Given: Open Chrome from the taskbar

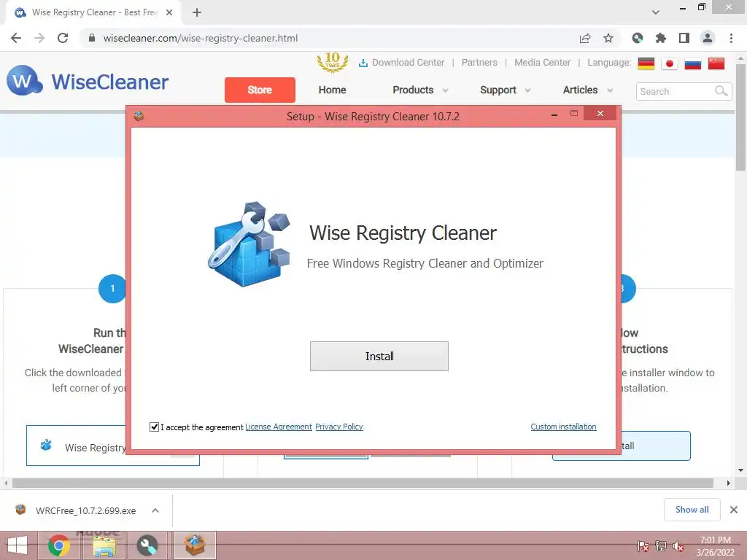Looking at the screenshot, I should point(58,545).
